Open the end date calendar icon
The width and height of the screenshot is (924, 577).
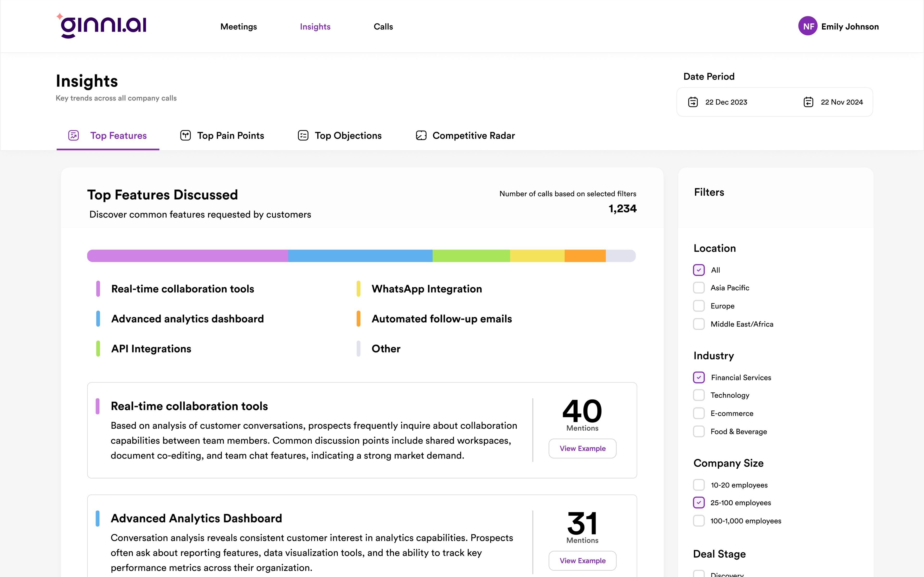[x=809, y=102]
